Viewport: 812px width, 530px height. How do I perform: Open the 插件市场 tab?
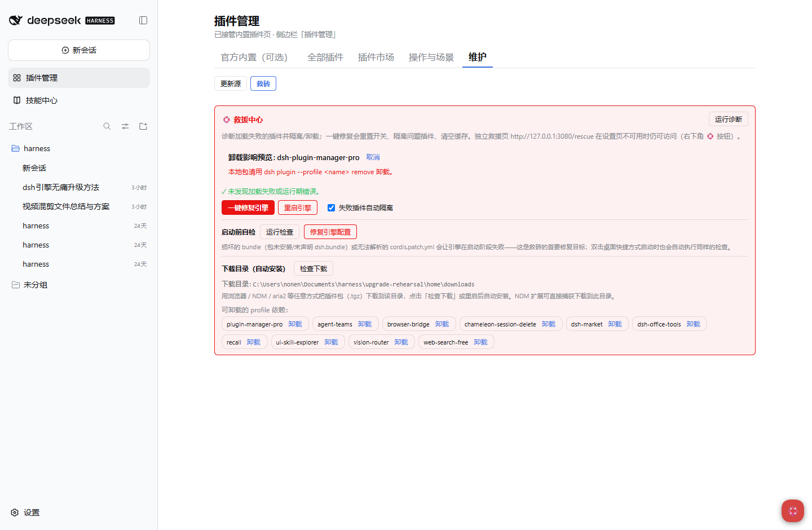376,57
